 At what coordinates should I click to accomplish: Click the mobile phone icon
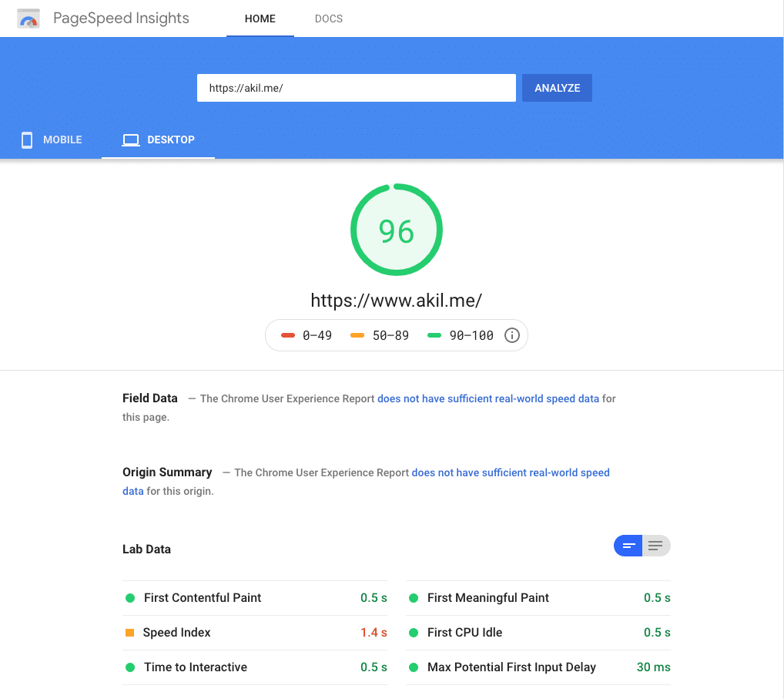pos(27,140)
